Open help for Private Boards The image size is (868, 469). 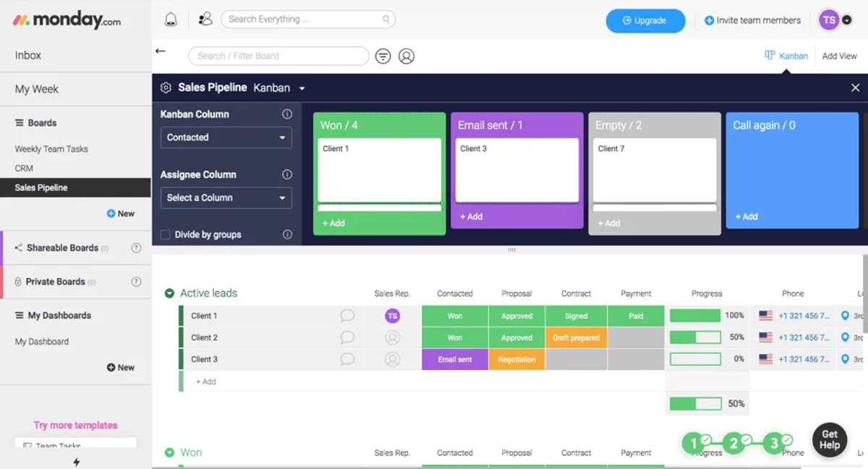pyautogui.click(x=136, y=282)
